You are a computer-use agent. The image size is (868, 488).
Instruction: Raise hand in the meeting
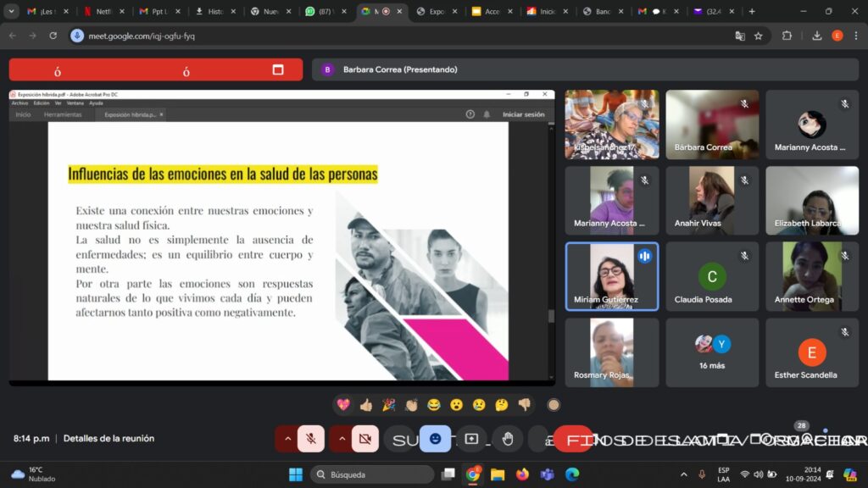coord(508,439)
